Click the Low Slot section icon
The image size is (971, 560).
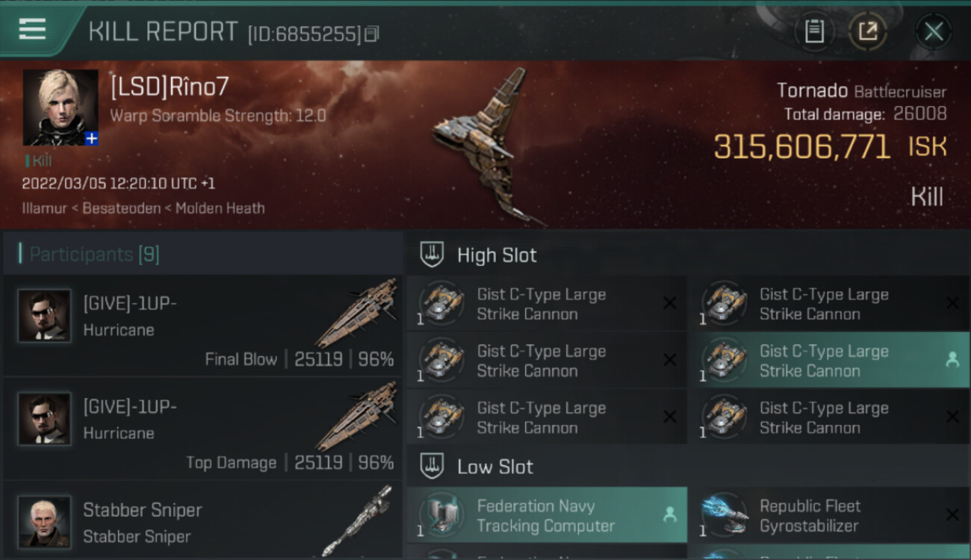tap(432, 467)
